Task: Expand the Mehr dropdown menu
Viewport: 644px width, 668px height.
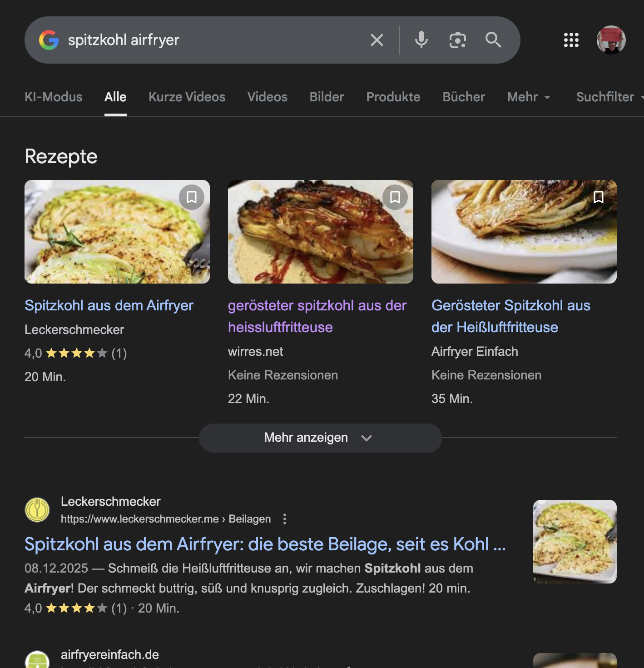Action: click(x=529, y=97)
